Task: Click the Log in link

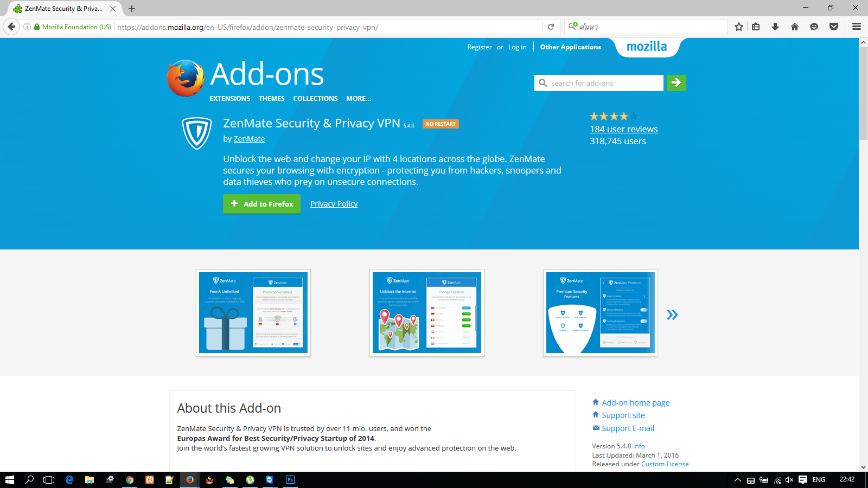Action: pyautogui.click(x=517, y=47)
